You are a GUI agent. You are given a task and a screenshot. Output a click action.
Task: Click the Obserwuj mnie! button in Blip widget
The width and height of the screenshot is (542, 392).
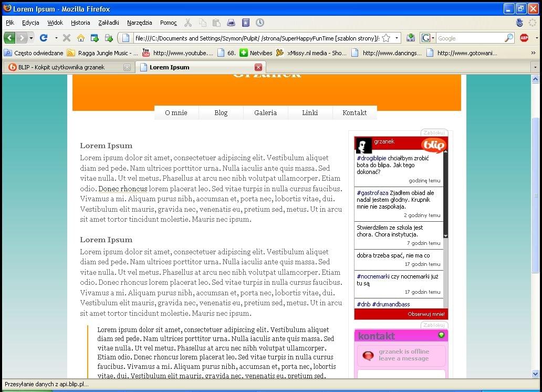pos(426,314)
